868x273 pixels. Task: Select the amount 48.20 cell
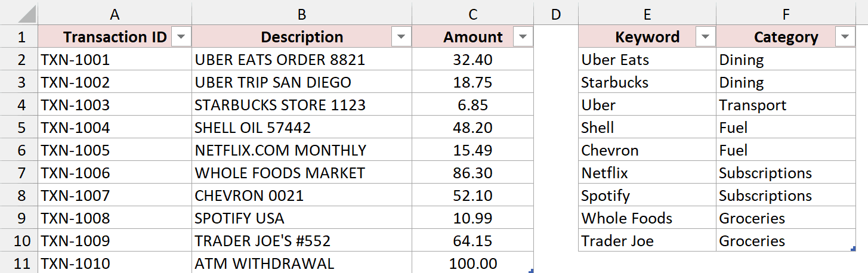(x=473, y=128)
